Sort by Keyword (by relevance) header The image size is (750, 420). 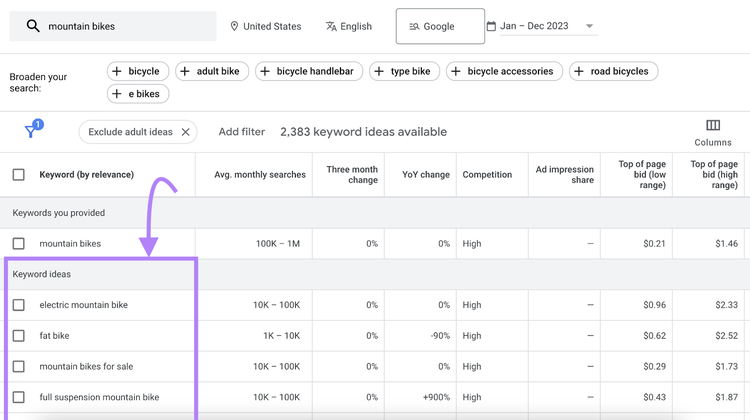[x=87, y=175]
